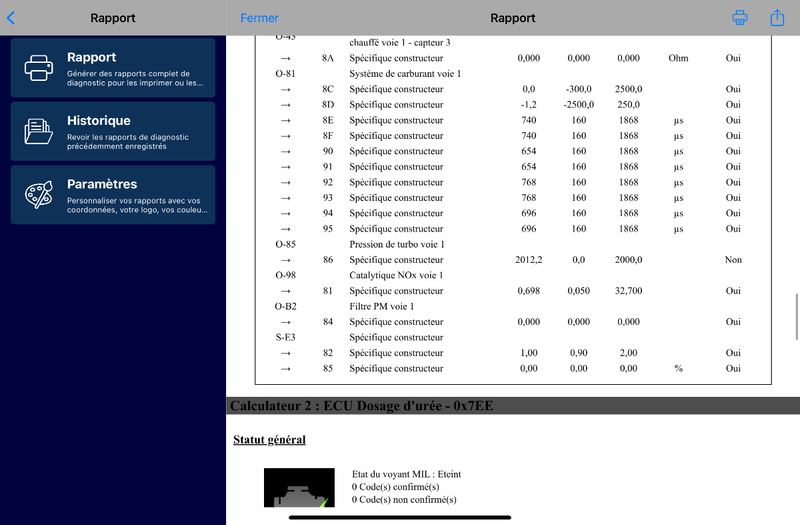This screenshot has width=800, height=525.
Task: Open the Rapport menu entry title
Action: tap(91, 58)
